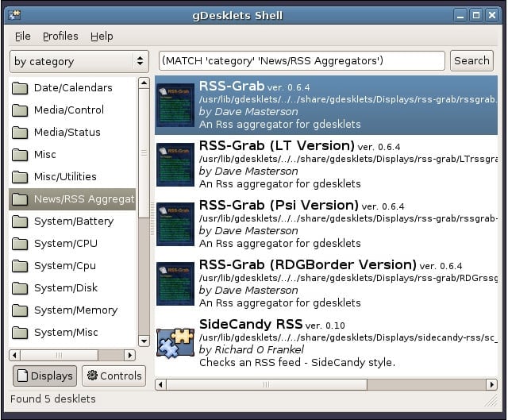Screen dimensions: 508x420
Task: Select the System/Misc category label
Action: tap(66, 332)
